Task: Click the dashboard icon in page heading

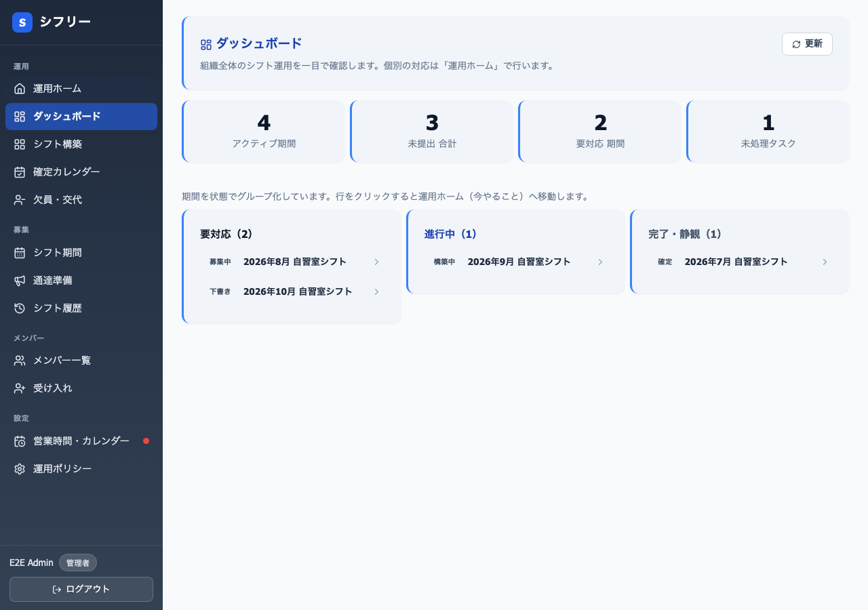Action: (x=206, y=45)
